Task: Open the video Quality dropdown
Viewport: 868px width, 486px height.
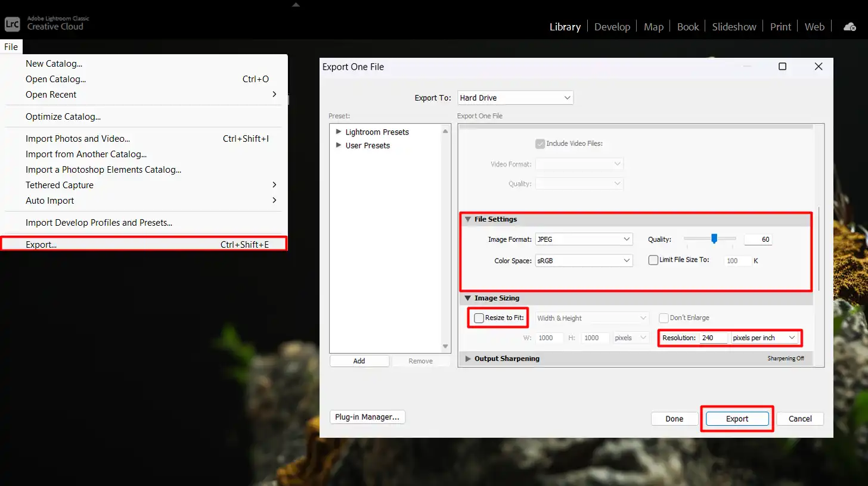Action: click(579, 183)
